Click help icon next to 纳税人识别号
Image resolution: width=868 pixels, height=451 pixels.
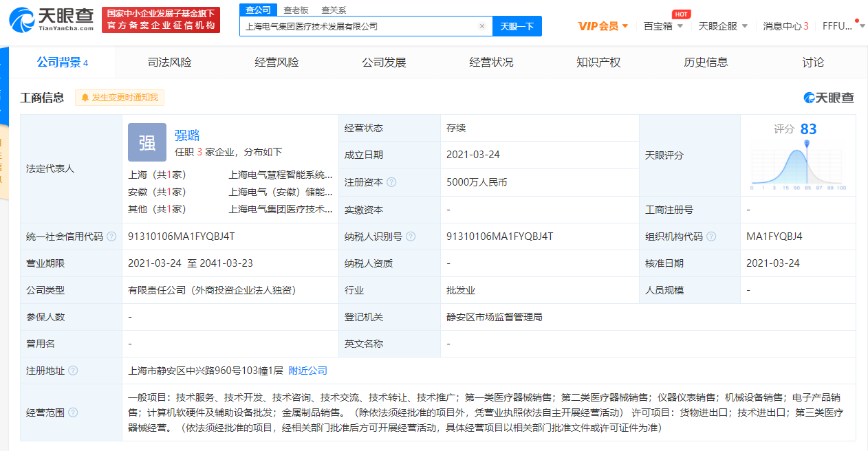[x=411, y=236]
